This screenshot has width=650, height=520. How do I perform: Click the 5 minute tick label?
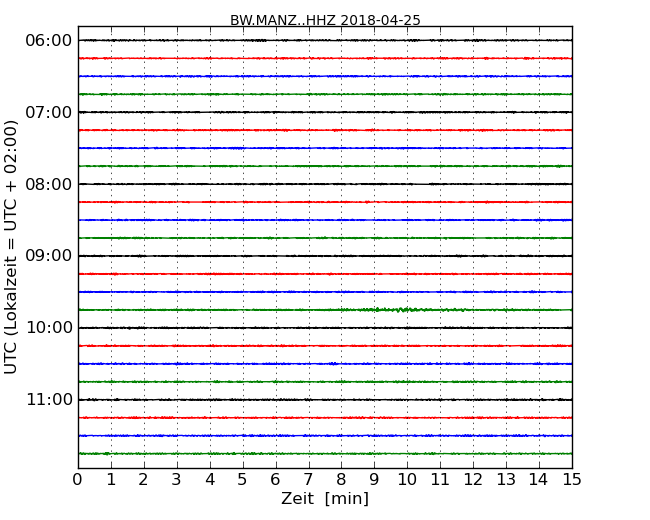click(243, 480)
